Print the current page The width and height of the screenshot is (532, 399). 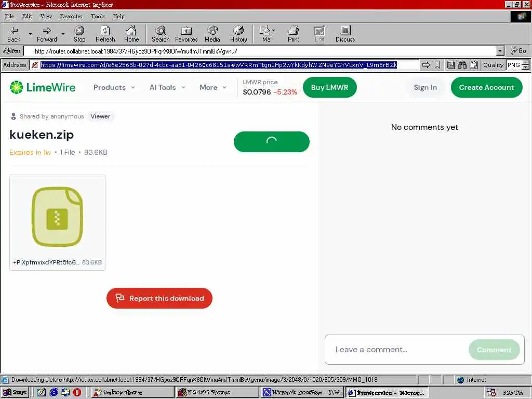point(294,34)
